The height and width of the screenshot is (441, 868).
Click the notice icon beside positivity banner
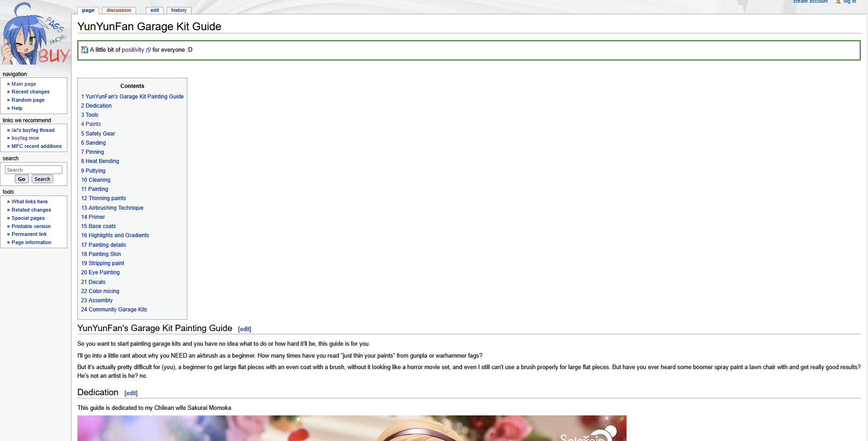point(84,50)
